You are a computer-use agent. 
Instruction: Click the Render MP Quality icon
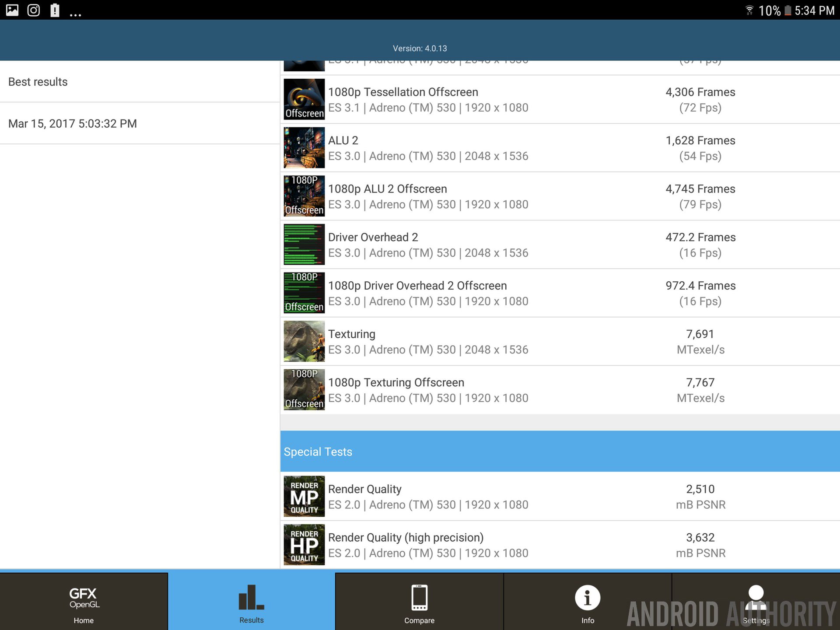point(304,497)
